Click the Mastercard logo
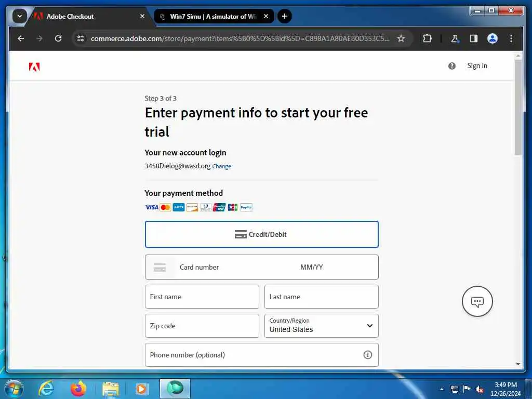This screenshot has height=399, width=532. tap(165, 207)
